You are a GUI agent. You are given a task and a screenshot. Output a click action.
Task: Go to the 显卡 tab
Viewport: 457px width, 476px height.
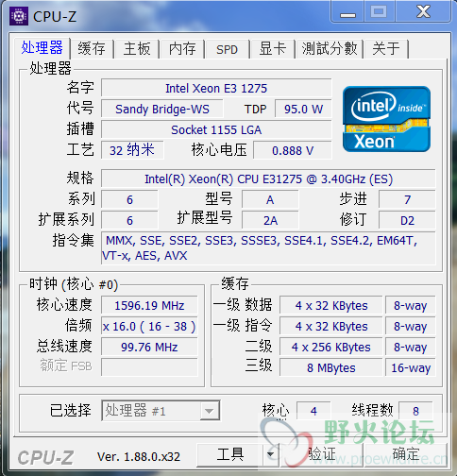(x=273, y=49)
